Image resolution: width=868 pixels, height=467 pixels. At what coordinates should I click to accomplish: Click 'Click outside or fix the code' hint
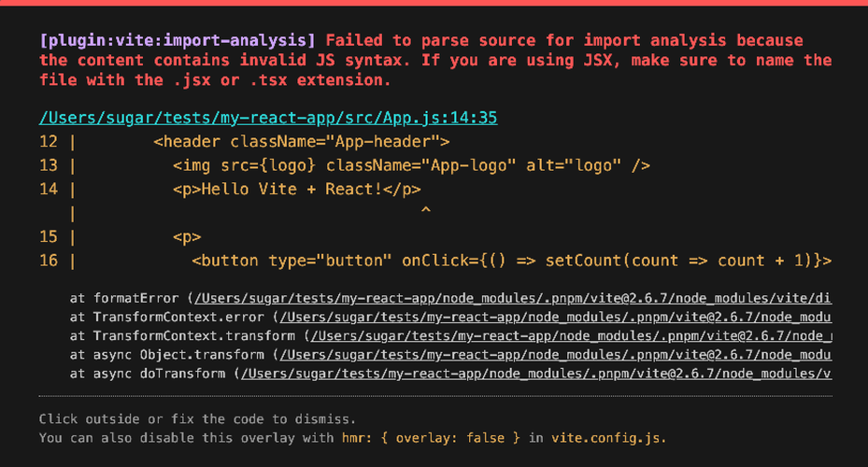pyautogui.click(x=197, y=419)
